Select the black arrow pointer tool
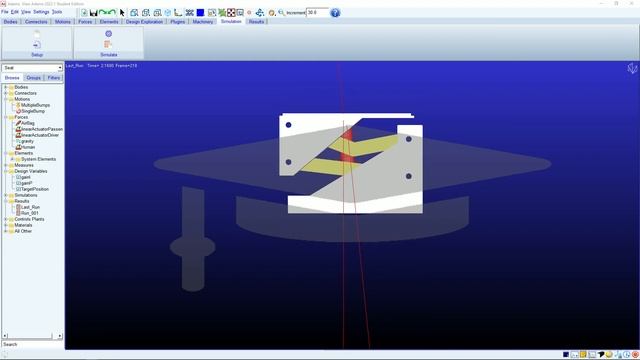This screenshot has width=640, height=360. [122, 13]
